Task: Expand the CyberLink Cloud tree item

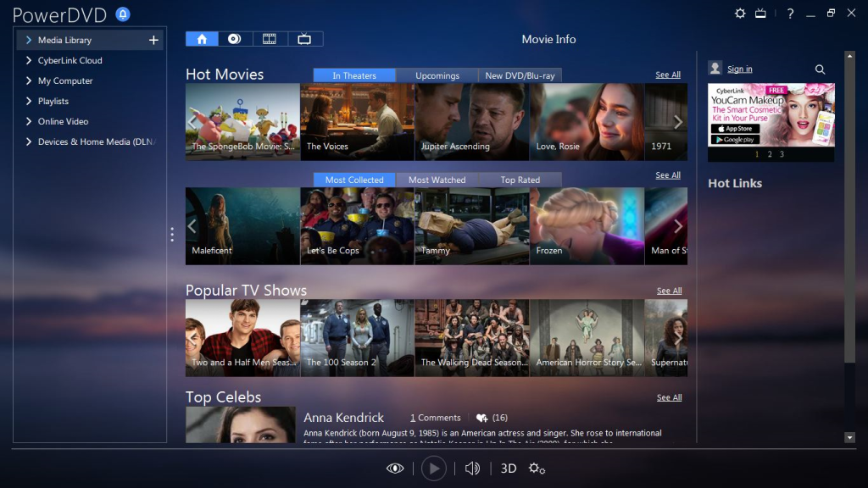Action: [29, 61]
